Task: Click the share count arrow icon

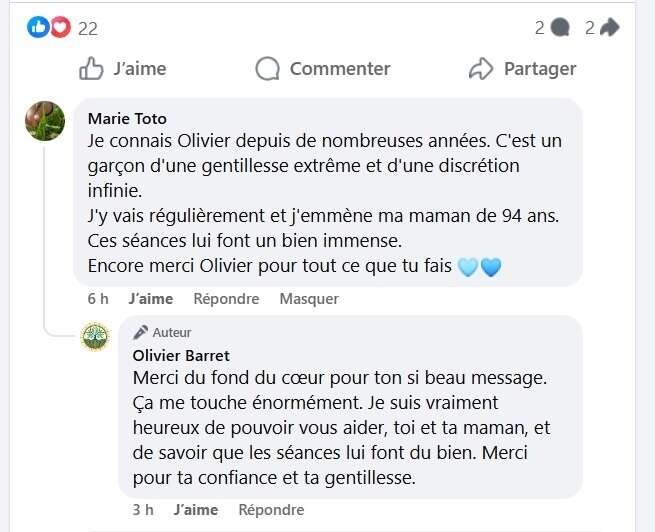Action: click(609, 28)
